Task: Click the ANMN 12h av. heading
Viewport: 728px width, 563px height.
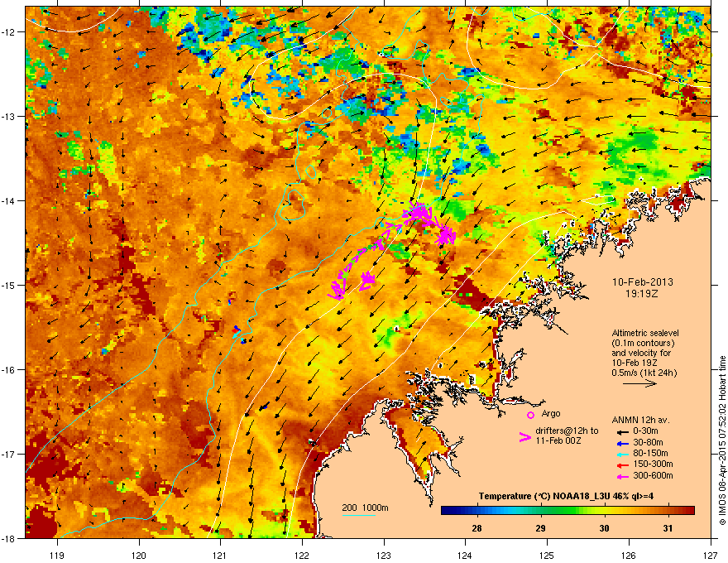Action: (641, 421)
